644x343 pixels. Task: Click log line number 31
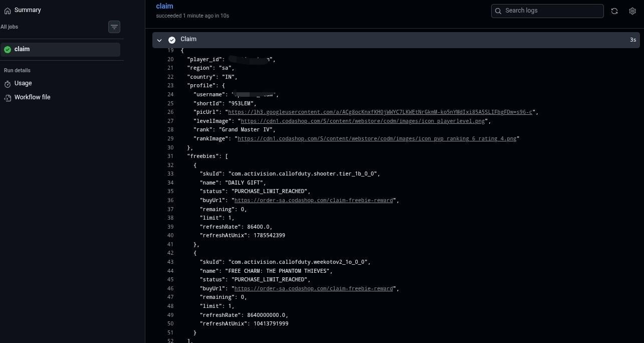(x=170, y=156)
